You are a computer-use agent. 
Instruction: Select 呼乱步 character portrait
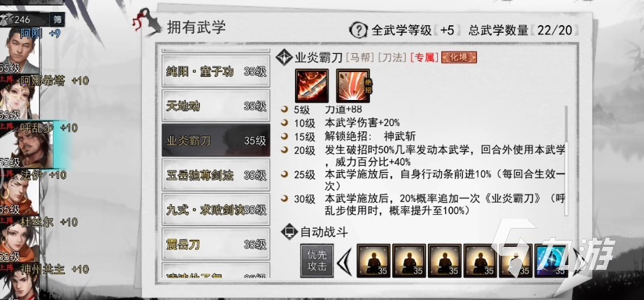[27, 145]
